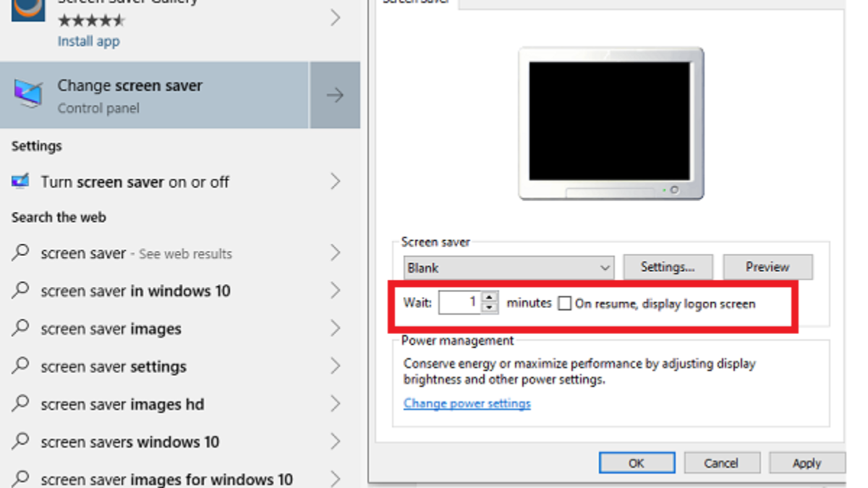Image resolution: width=868 pixels, height=488 pixels.
Task: Click search icon beside 'screen saver - See web results'
Action: (21, 252)
